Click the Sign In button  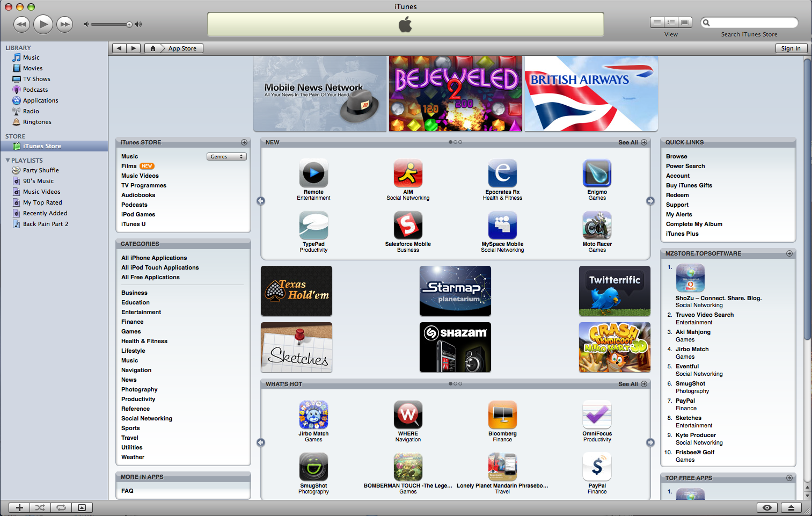coord(791,48)
